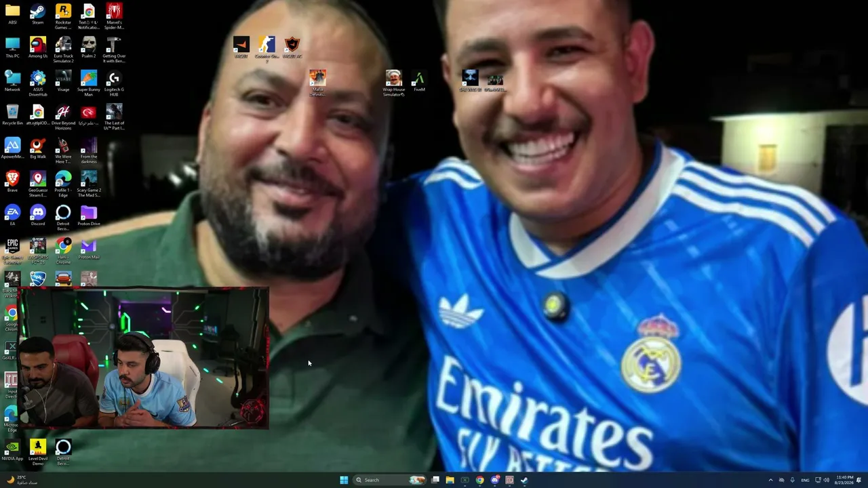868x488 pixels.
Task: Open Euro Truck Simulator 2 shortcut
Action: pos(63,50)
